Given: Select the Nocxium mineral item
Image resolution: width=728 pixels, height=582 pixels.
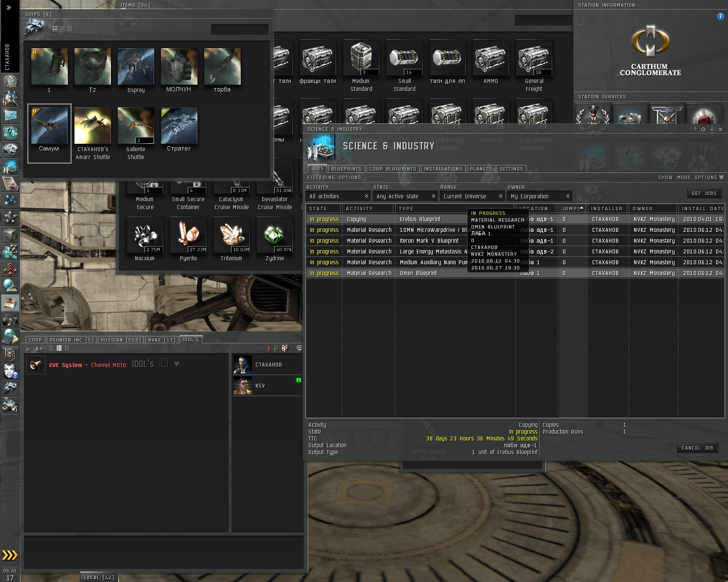Looking at the screenshot, I should [145, 241].
